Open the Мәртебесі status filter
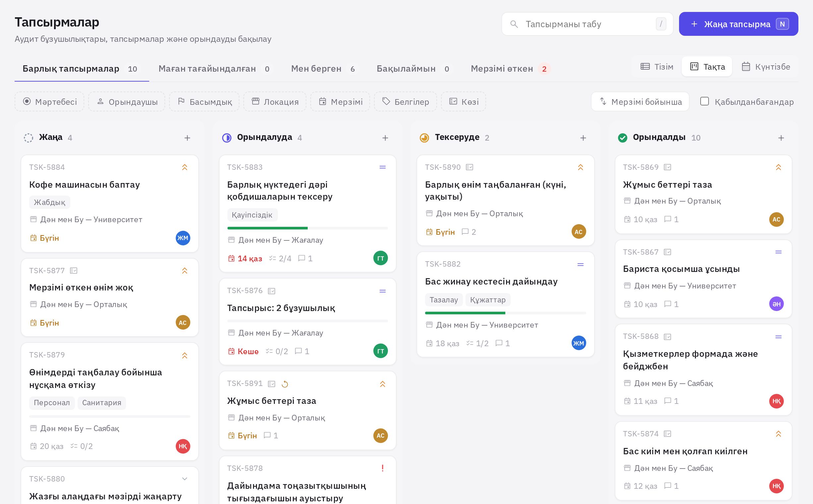The height and width of the screenshot is (504, 813). click(x=49, y=102)
